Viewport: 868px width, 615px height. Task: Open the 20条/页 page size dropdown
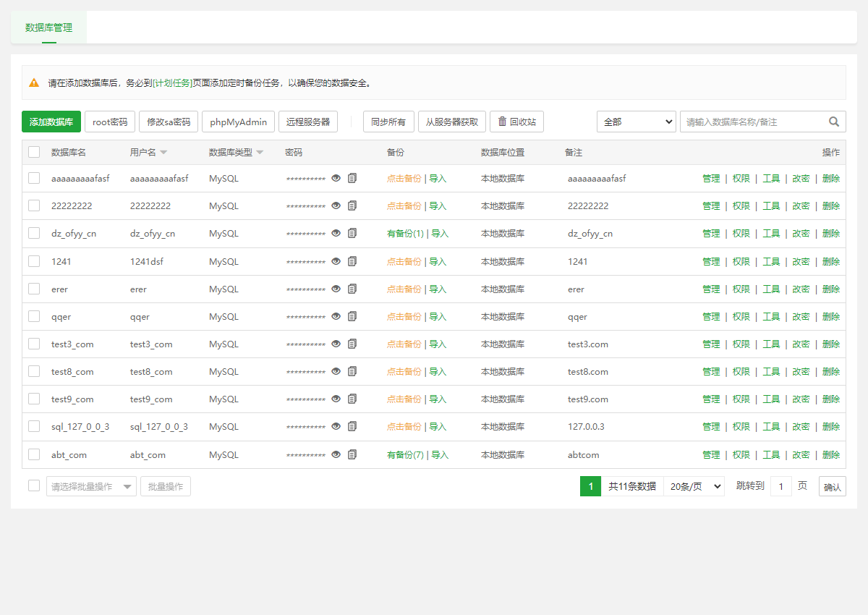tap(693, 485)
